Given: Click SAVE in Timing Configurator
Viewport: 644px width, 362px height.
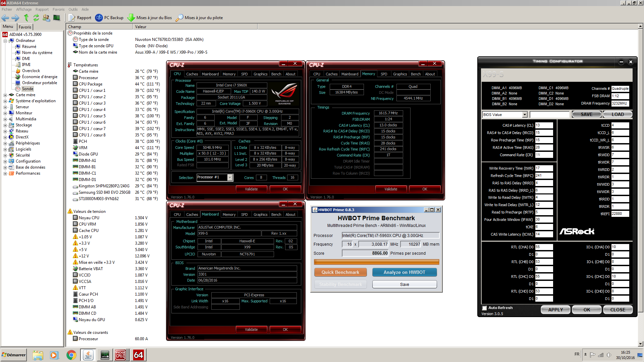Looking at the screenshot, I should point(587,114).
